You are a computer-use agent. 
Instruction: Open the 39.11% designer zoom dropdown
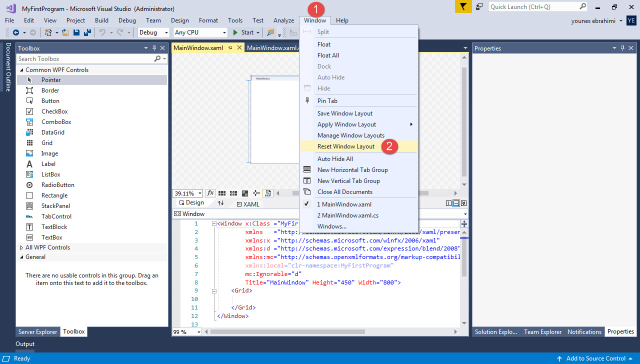click(x=187, y=193)
